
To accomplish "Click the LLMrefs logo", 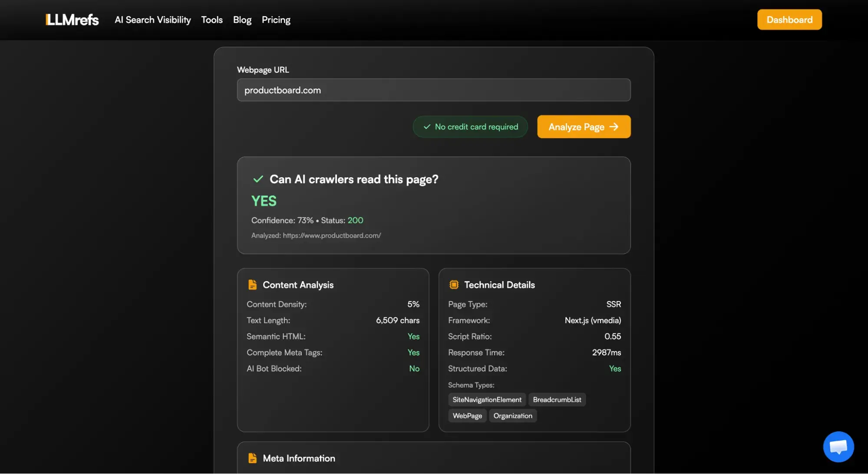I will coord(72,20).
